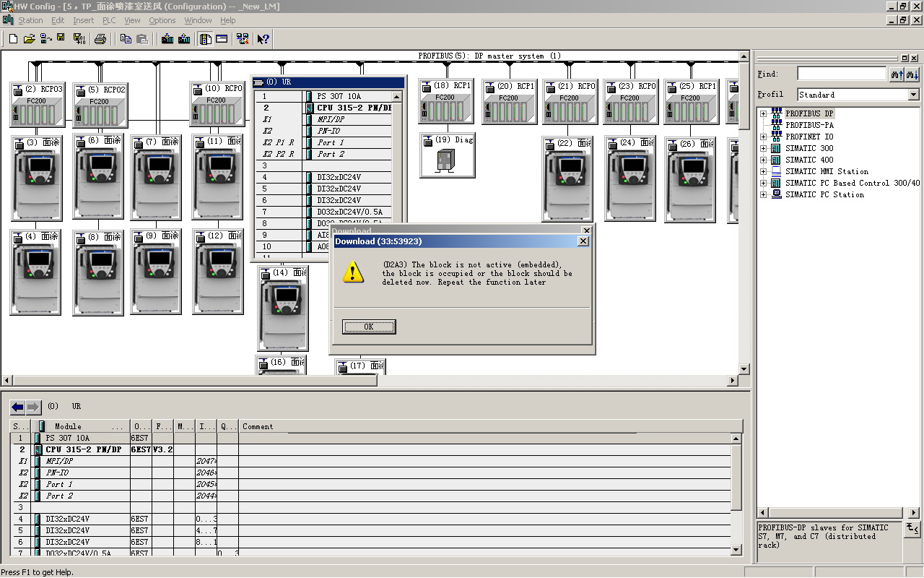Open the Window menu

pos(198,20)
